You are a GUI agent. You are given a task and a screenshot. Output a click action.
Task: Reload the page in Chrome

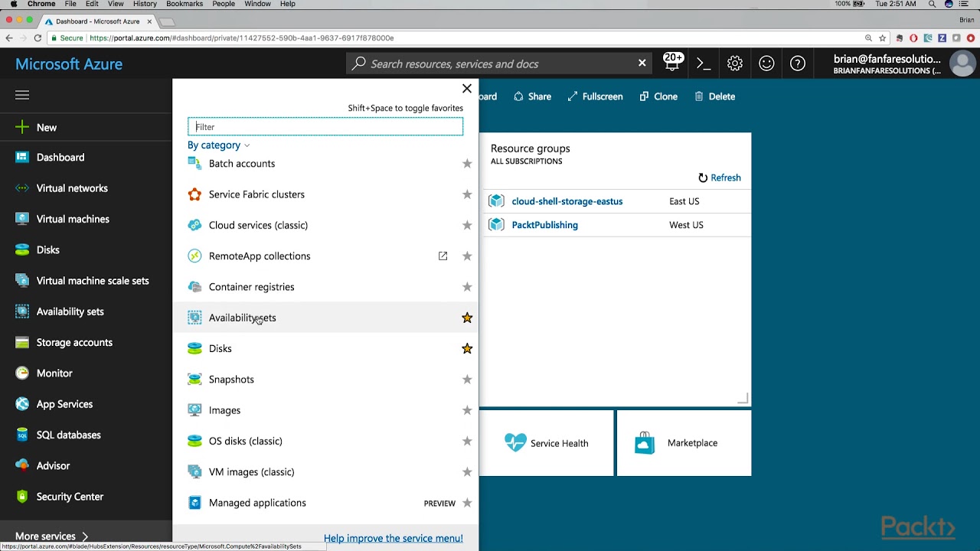[x=38, y=37]
